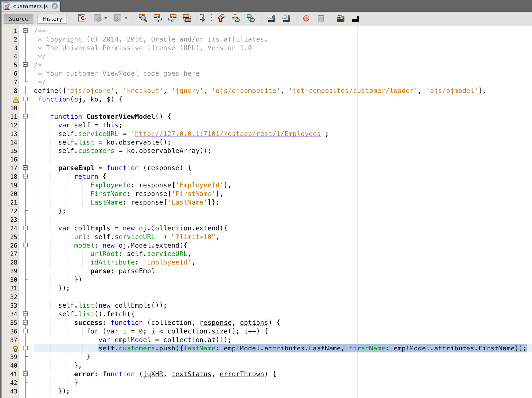Start macro recording with the red circle icon
Screen dimensions: 532x398
[306, 18]
